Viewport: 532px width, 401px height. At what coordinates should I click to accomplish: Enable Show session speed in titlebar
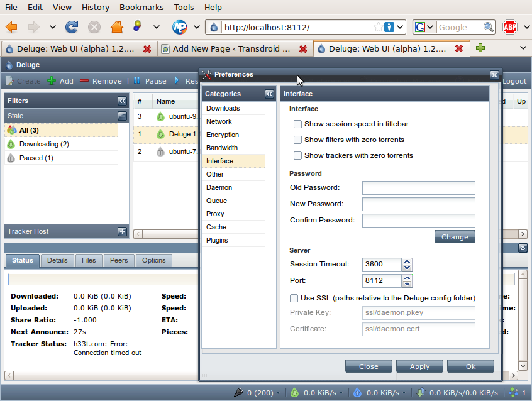point(298,124)
